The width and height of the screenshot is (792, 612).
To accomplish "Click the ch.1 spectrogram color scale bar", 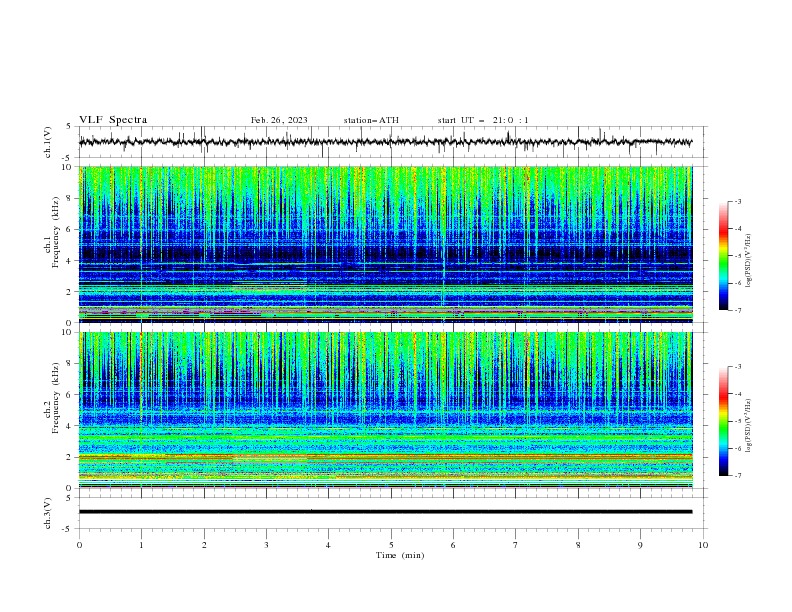I will 723,256.
